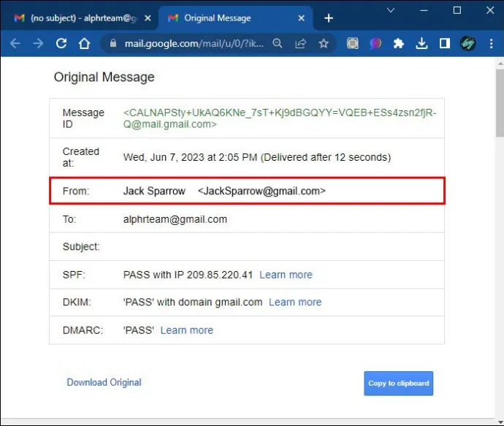This screenshot has width=504, height=426.
Task: Click Learn more beside SPF result
Action: (286, 275)
